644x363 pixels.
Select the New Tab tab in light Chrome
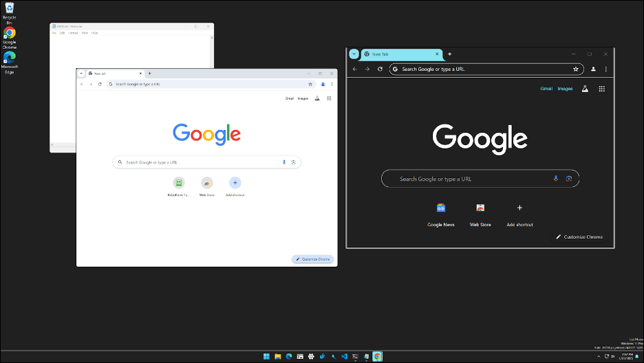pyautogui.click(x=115, y=74)
